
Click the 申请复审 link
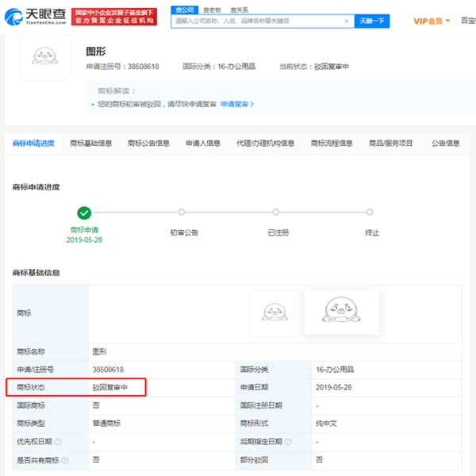(236, 104)
